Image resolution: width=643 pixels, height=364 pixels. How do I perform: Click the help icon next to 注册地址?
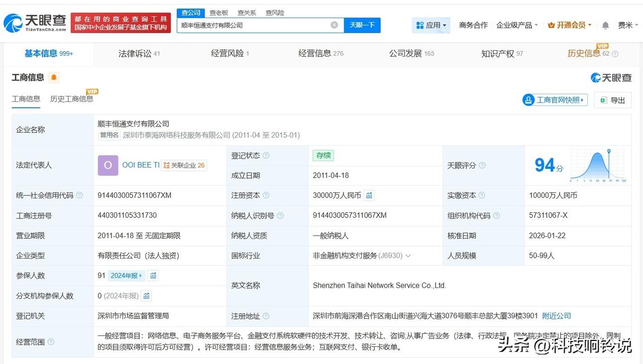pyautogui.click(x=266, y=316)
